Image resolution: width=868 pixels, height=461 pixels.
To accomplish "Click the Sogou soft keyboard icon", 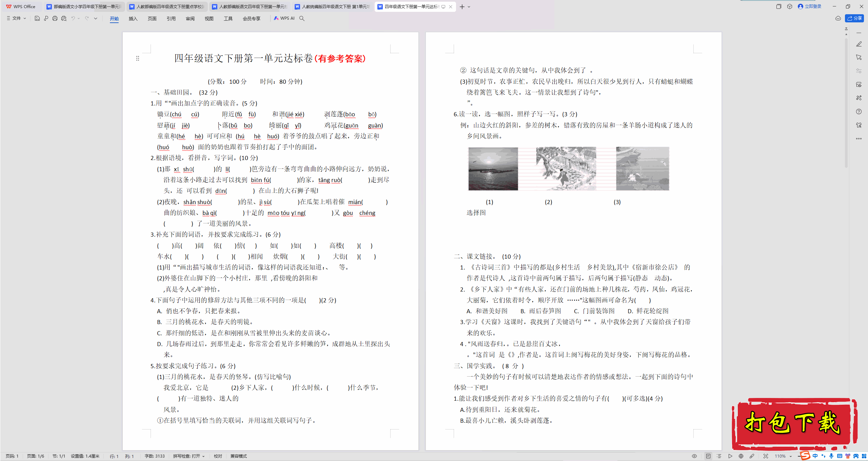I will tap(840, 456).
